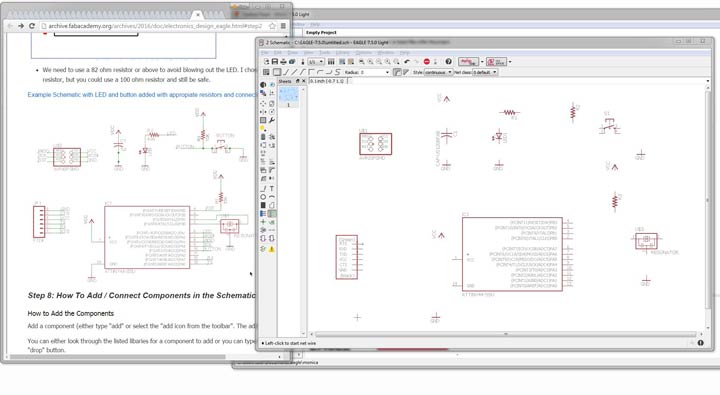The width and height of the screenshot is (720, 395).
Task: Expand dropdown arrow beside design link button
Action: [482, 62]
